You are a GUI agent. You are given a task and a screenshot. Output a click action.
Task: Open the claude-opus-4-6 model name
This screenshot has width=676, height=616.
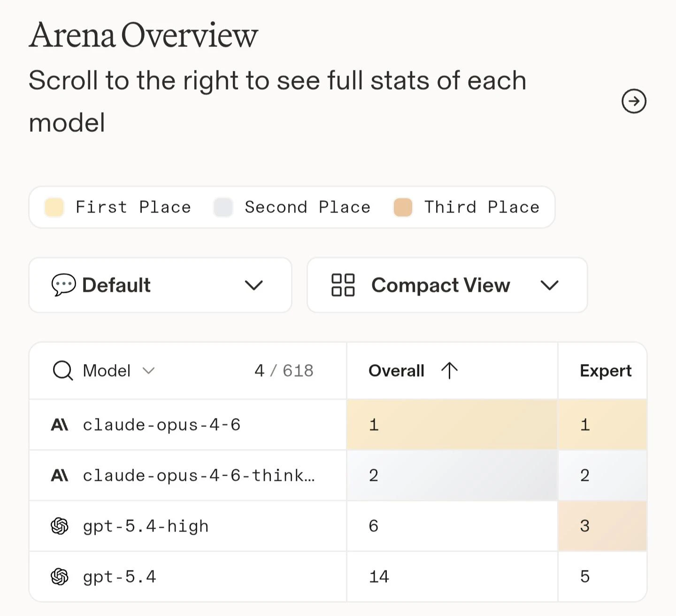161,425
